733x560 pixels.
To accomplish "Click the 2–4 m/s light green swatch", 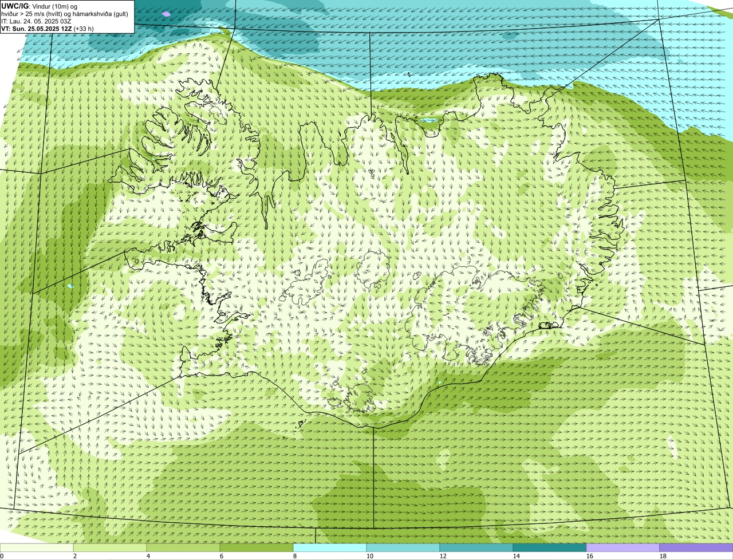I will 110,548.
